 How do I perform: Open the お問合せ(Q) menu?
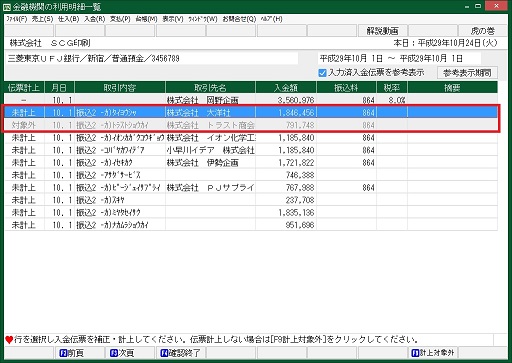[239, 19]
